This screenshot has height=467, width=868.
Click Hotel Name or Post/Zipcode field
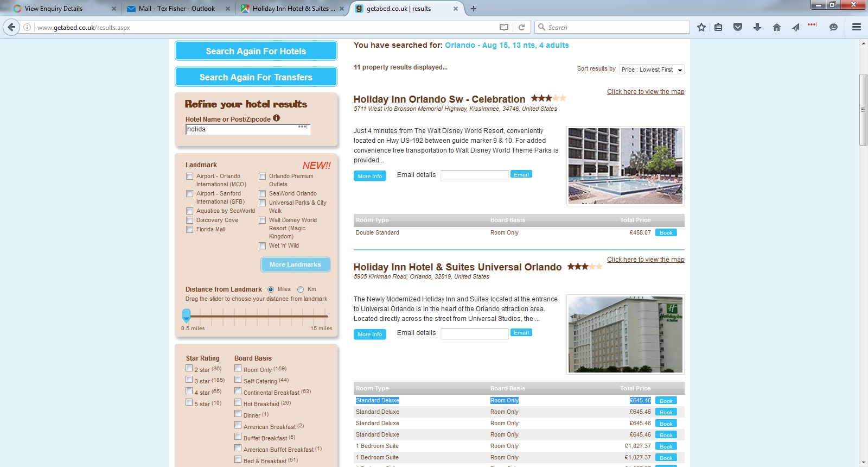(x=248, y=129)
